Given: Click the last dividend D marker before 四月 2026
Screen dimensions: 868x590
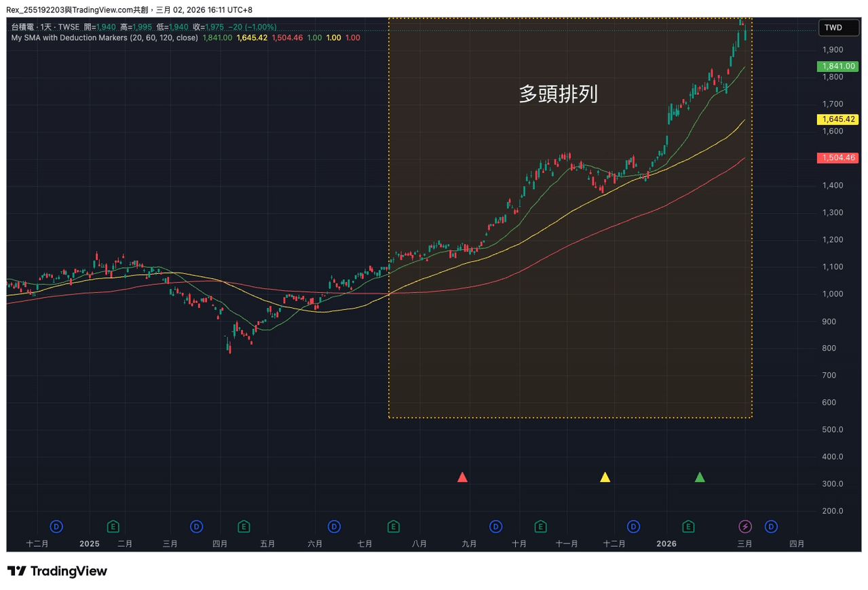Looking at the screenshot, I should pyautogui.click(x=771, y=526).
